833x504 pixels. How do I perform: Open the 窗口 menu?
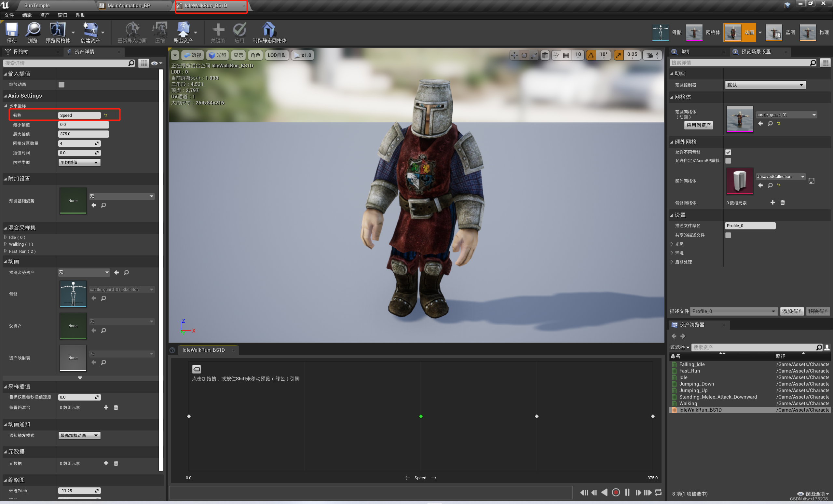[x=62, y=15]
